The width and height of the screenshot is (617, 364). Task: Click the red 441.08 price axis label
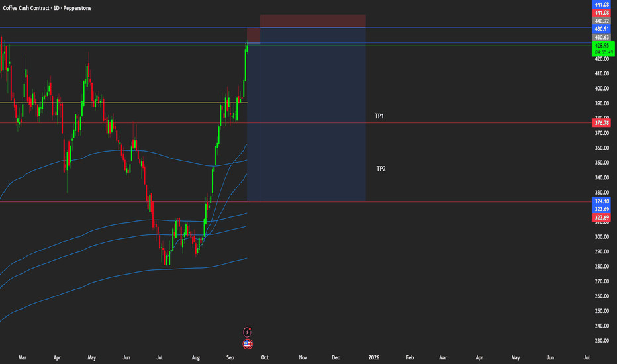pyautogui.click(x=602, y=13)
